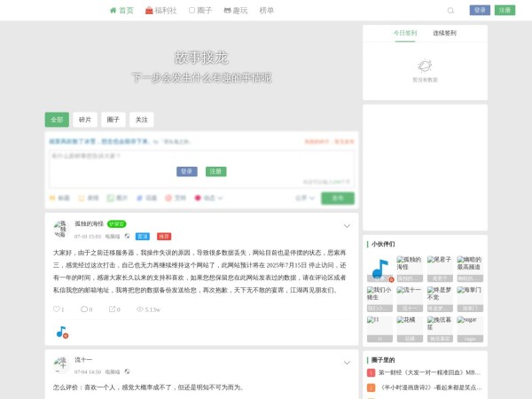Screen dimensions: 532x399
Task: Click the image insert icon in editor toolbar
Action: (111, 198)
